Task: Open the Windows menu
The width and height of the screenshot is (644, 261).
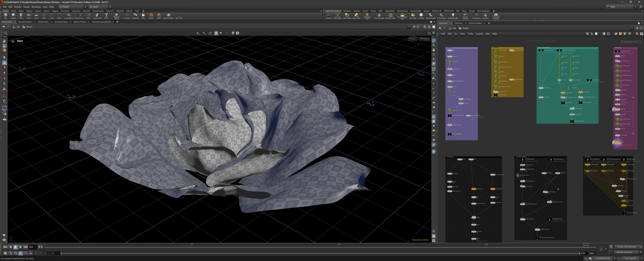Action: [x=36, y=7]
